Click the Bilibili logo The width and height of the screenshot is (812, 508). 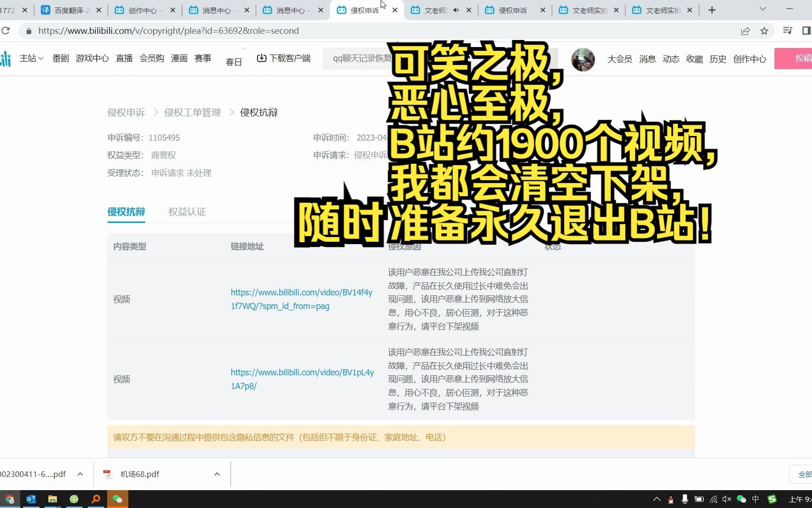coord(6,59)
